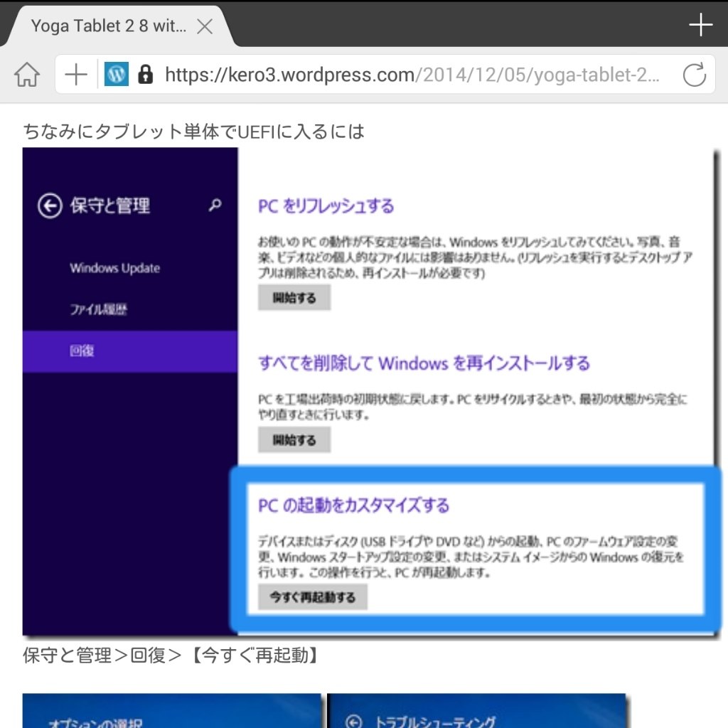Select Windows Update in the sidebar

(x=114, y=268)
